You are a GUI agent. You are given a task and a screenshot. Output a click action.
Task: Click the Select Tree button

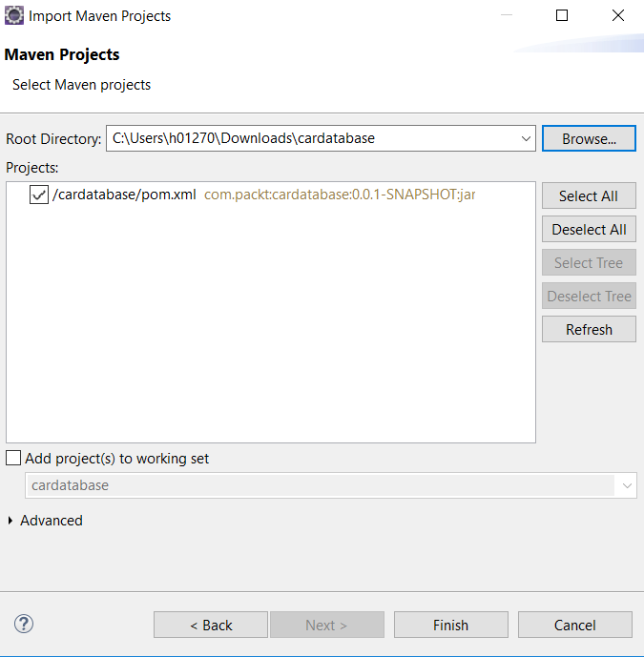tap(589, 263)
